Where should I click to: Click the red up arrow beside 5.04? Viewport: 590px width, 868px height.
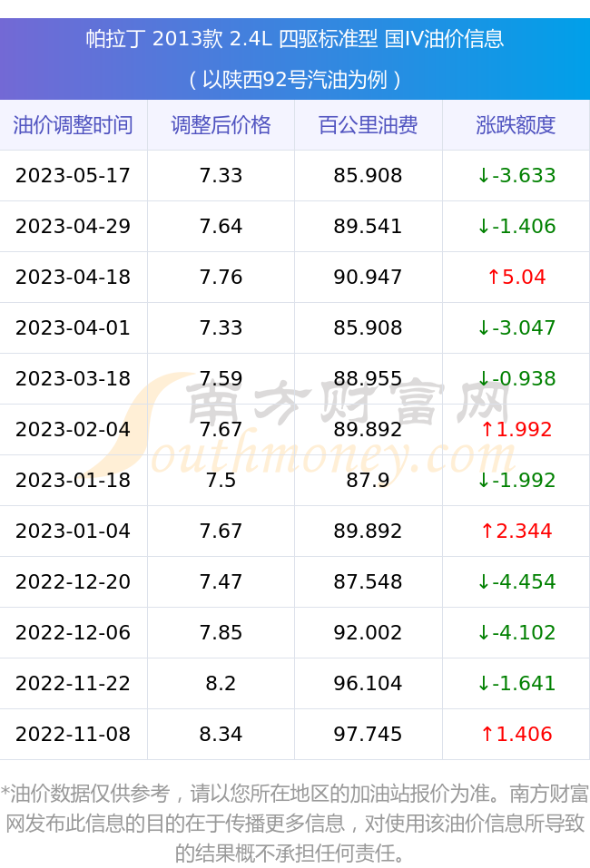pos(493,277)
